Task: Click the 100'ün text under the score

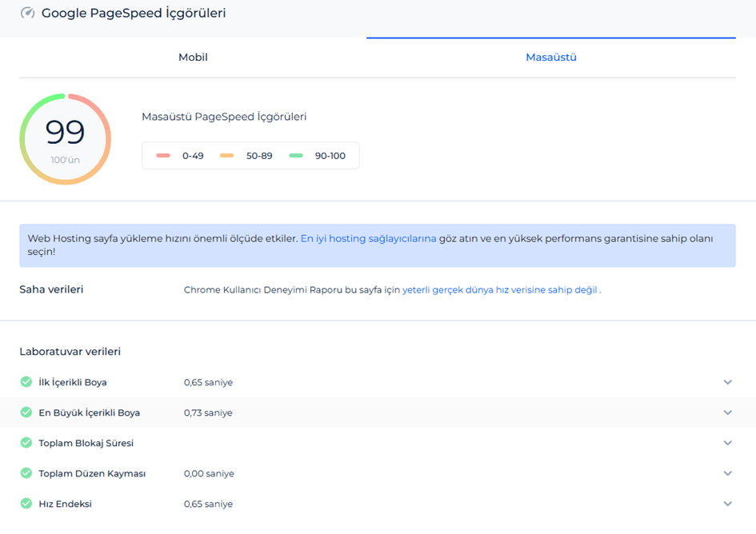Action: (x=65, y=160)
